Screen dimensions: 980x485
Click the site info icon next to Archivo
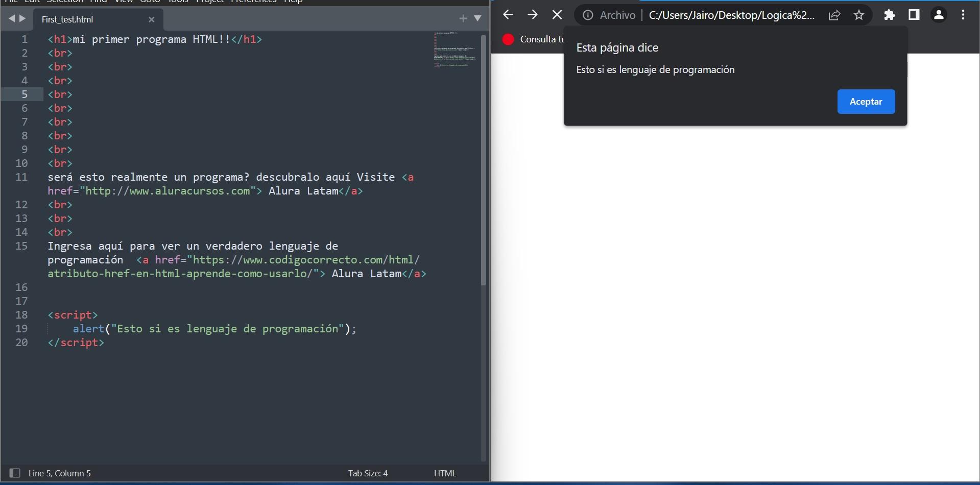pyautogui.click(x=588, y=15)
